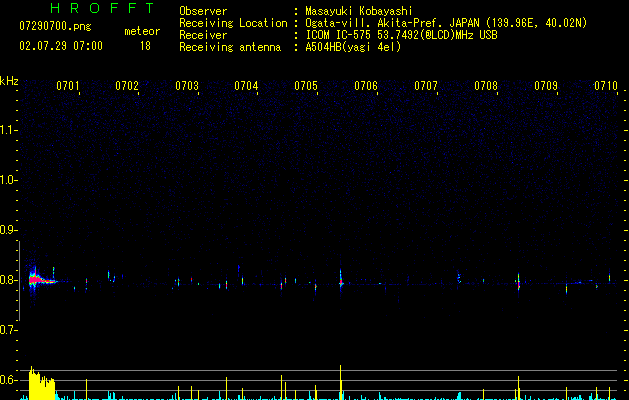Click the 0702 time marker
Viewport: 629px width, 400px height.
pos(127,85)
